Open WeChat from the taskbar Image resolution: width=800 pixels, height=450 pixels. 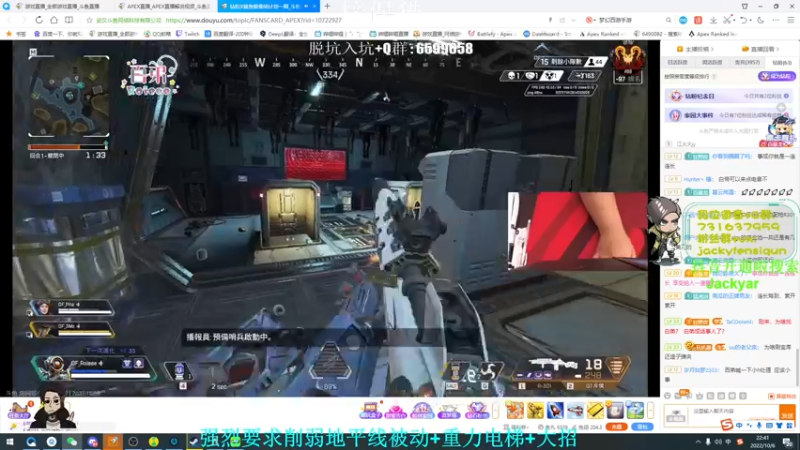point(72,442)
